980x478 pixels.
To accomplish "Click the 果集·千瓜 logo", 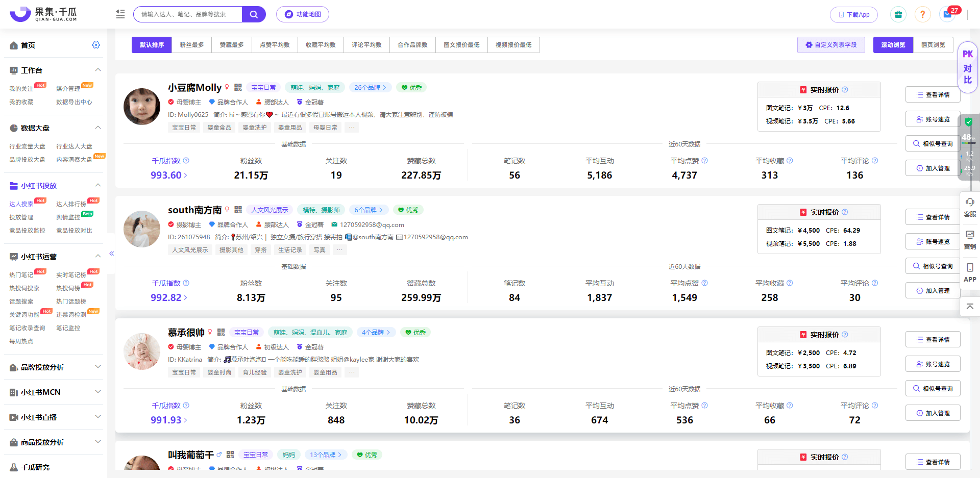I will 43,14.
